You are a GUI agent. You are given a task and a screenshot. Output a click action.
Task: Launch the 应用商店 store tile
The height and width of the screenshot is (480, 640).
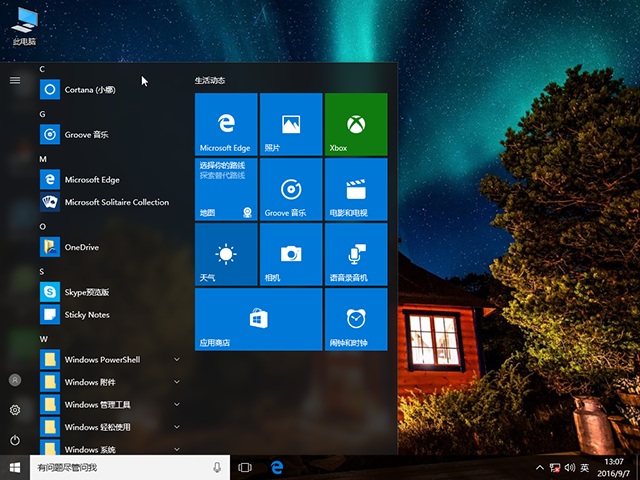click(258, 319)
